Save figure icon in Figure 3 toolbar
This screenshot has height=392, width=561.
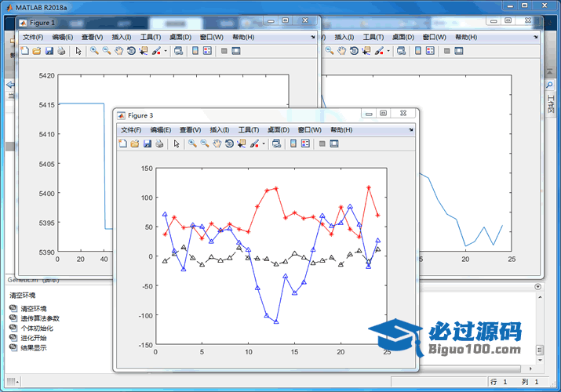coord(148,143)
